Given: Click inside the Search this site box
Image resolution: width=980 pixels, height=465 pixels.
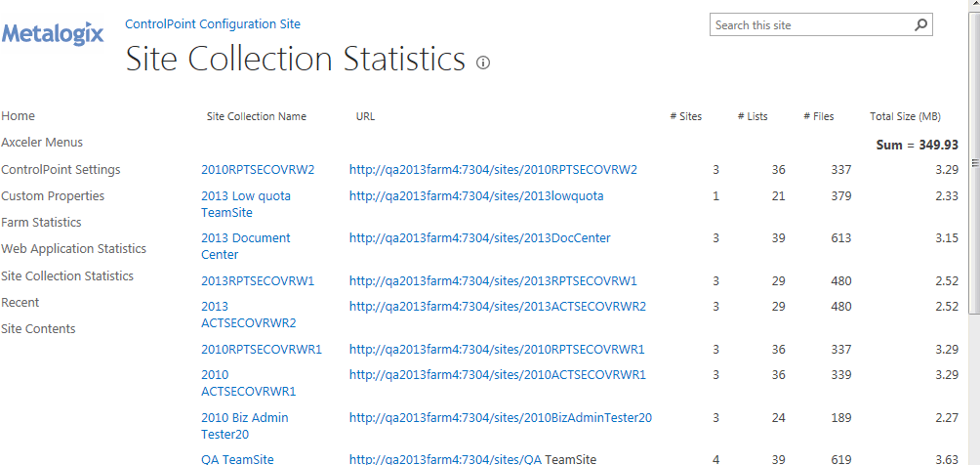Looking at the screenshot, I should [810, 25].
